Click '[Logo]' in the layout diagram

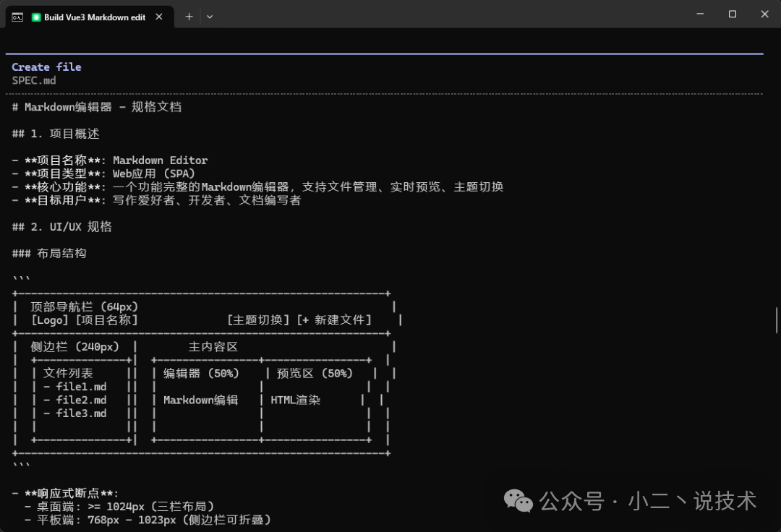(49, 320)
